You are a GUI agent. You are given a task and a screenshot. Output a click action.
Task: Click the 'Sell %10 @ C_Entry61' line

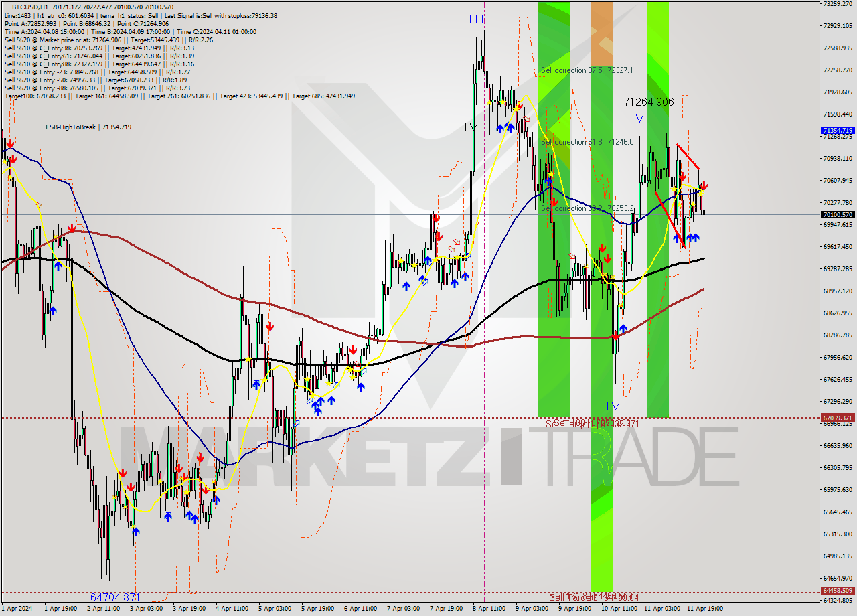[x=99, y=56]
